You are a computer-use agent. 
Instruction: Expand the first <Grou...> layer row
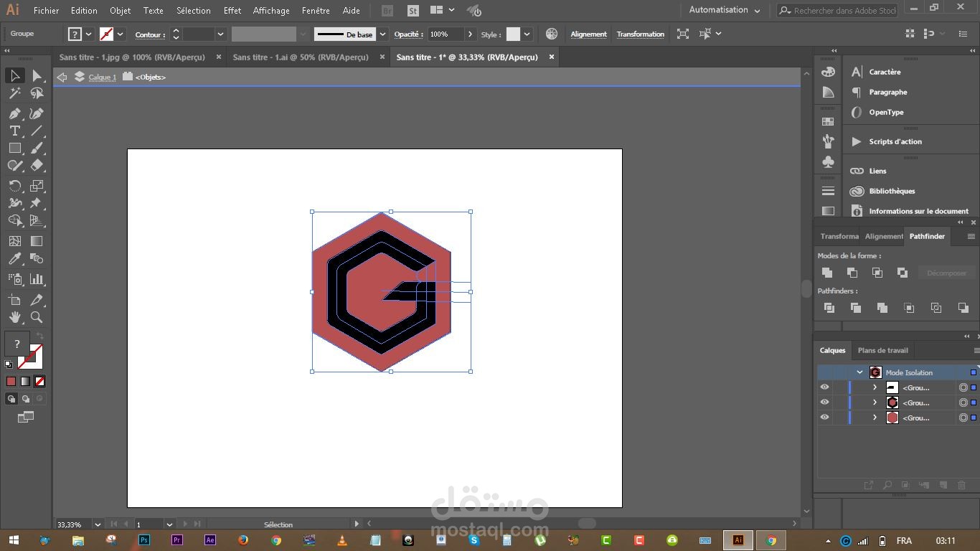coord(875,387)
